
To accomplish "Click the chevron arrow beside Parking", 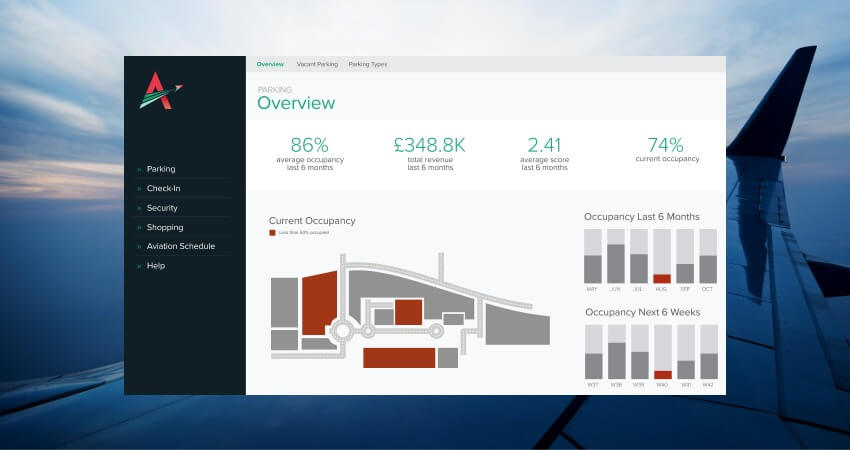I will (139, 170).
